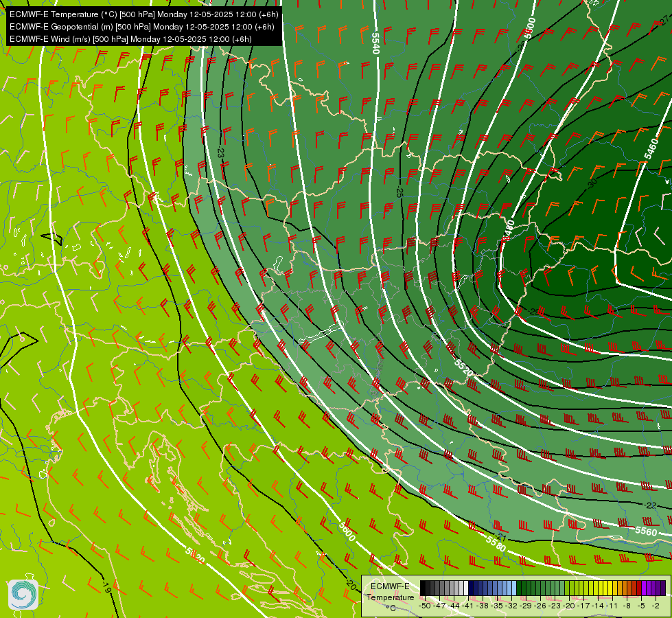Screen dimensions: 672x618
Task: Click the -22 isotherm label on the map
Action: point(650,505)
